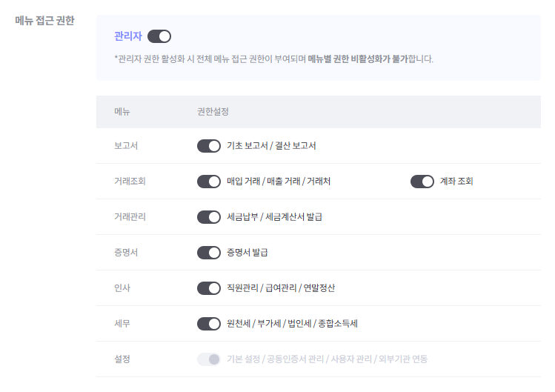Click the disabled 설정 row toggle
This screenshot has width=555, height=392.
tap(209, 359)
